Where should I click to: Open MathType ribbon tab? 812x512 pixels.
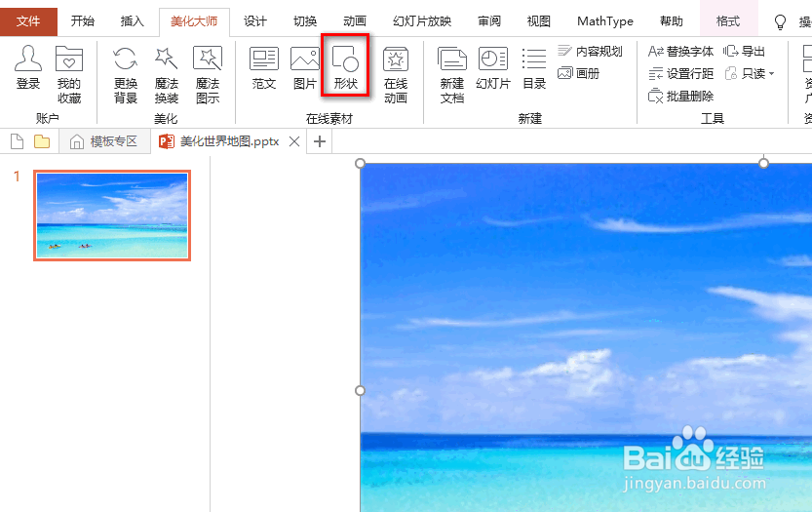pos(604,21)
